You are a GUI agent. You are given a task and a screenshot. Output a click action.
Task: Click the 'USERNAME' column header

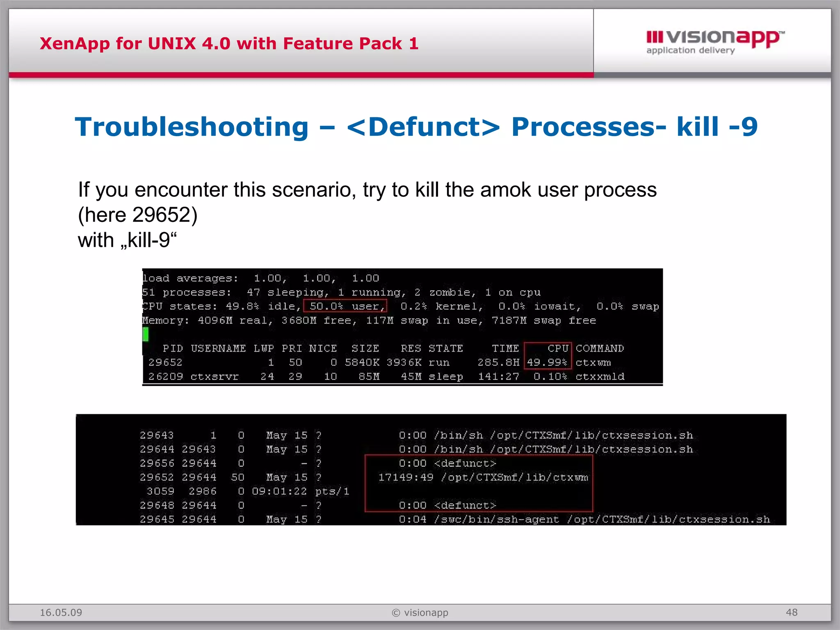click(218, 348)
